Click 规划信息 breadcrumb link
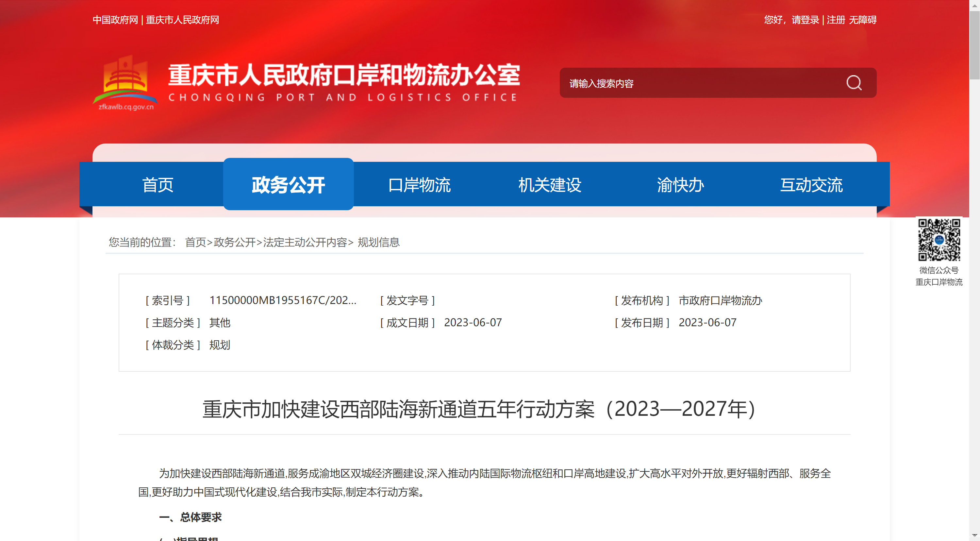The width and height of the screenshot is (980, 541). [x=378, y=242]
